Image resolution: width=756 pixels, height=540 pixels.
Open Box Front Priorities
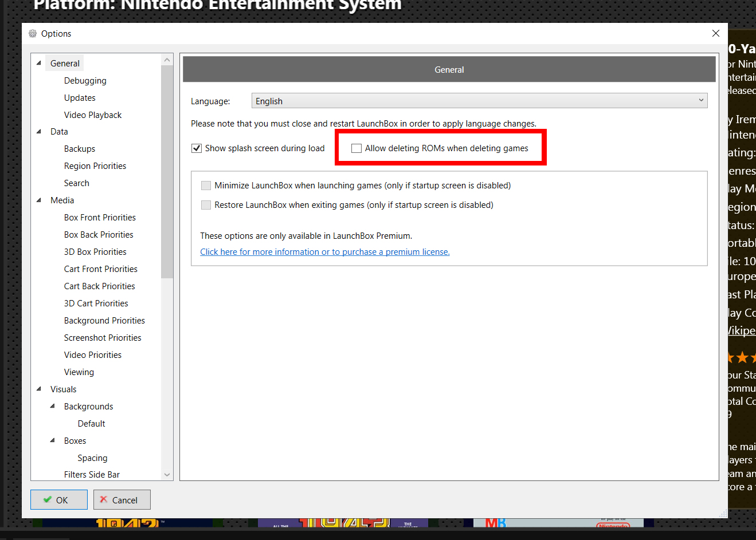[100, 218]
